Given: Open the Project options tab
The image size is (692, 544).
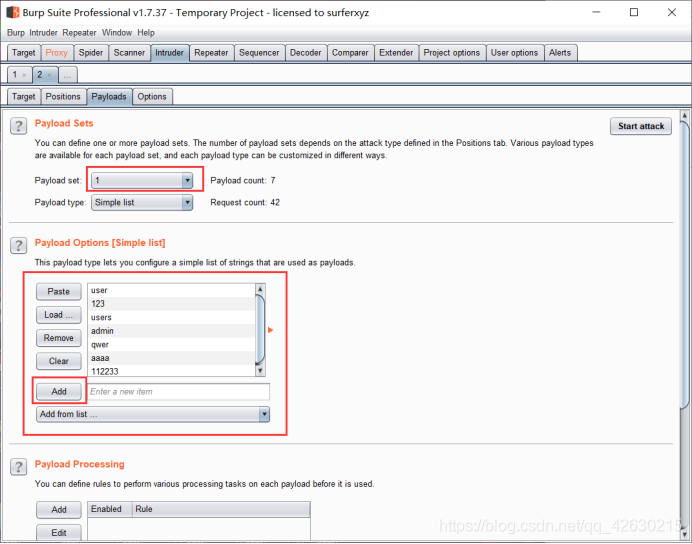Looking at the screenshot, I should pos(452,53).
